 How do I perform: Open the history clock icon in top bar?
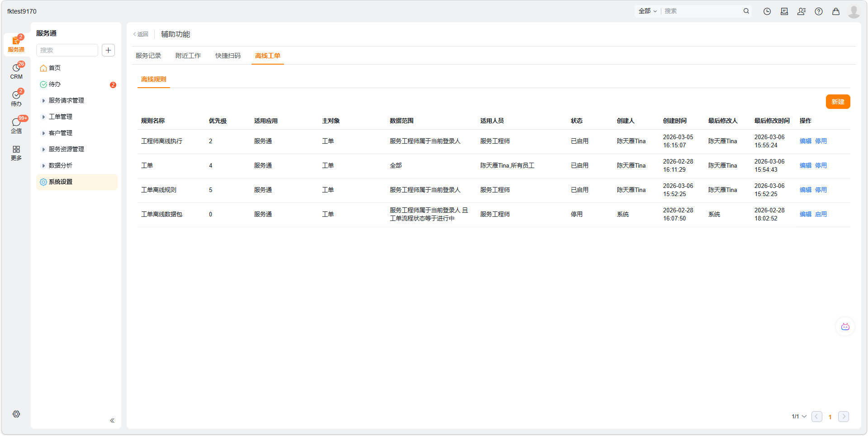(x=767, y=11)
